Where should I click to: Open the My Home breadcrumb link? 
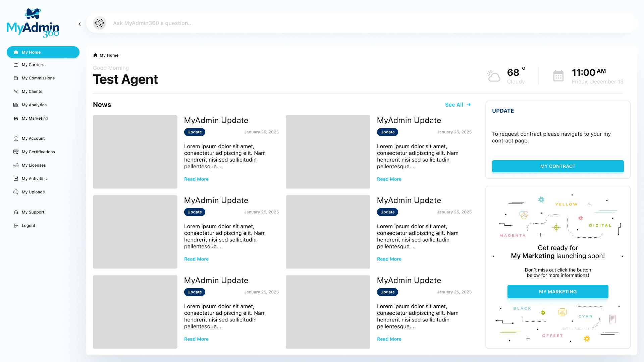pyautogui.click(x=109, y=55)
